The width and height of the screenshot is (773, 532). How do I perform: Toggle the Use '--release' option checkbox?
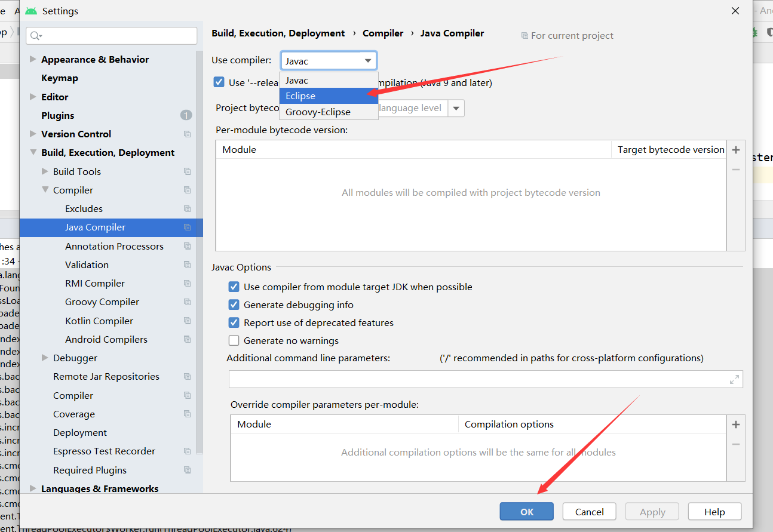point(219,82)
